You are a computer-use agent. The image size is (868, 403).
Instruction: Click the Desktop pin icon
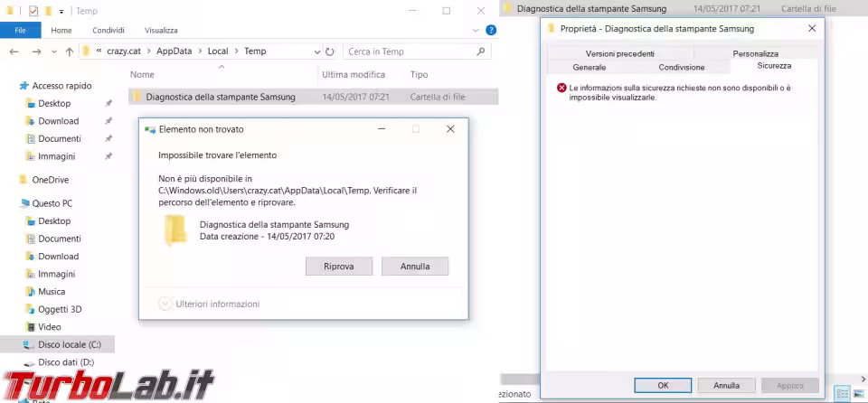coord(108,104)
